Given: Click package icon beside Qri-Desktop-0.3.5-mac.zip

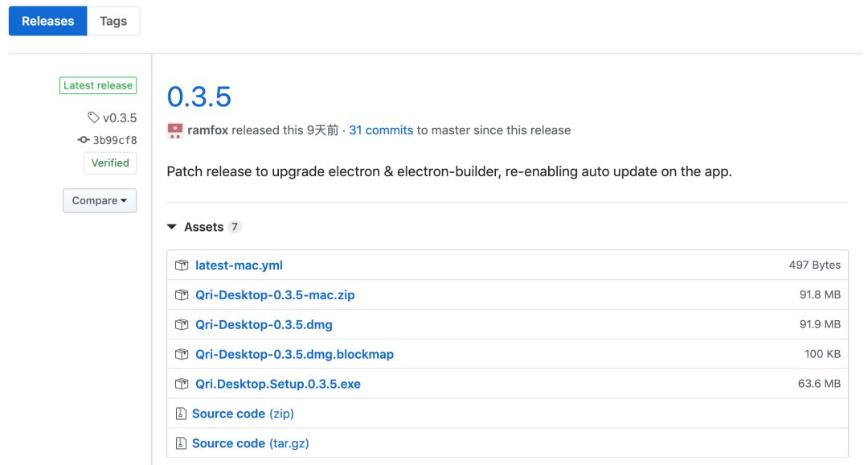Looking at the screenshot, I should (x=182, y=295).
